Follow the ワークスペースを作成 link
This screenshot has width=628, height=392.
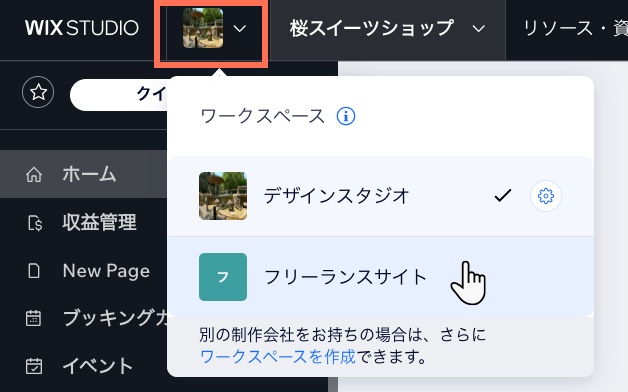[278, 356]
